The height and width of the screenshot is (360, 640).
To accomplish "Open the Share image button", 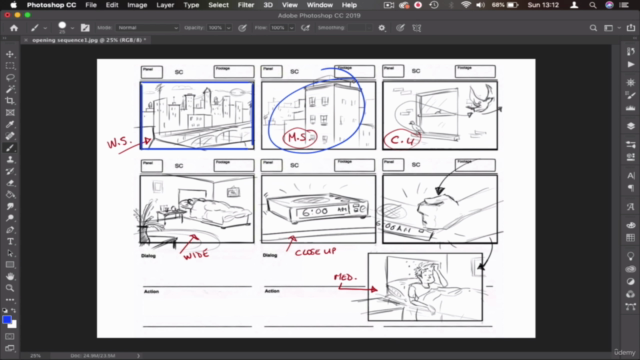I will (631, 28).
